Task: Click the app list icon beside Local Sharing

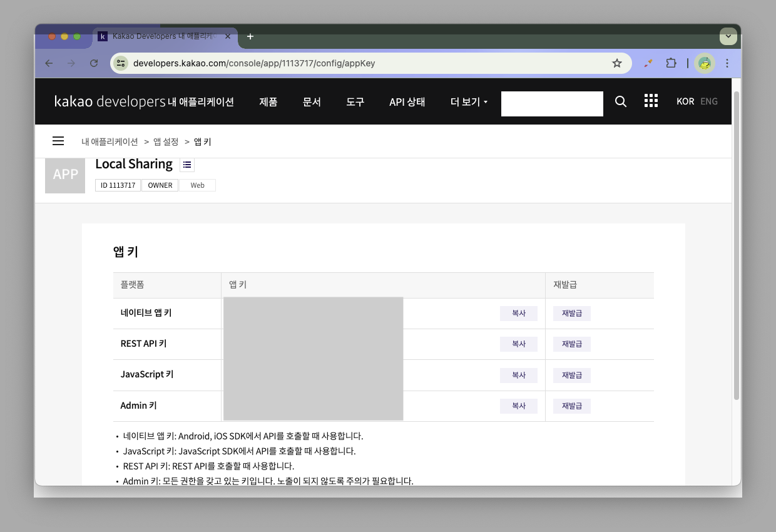Action: (x=187, y=165)
